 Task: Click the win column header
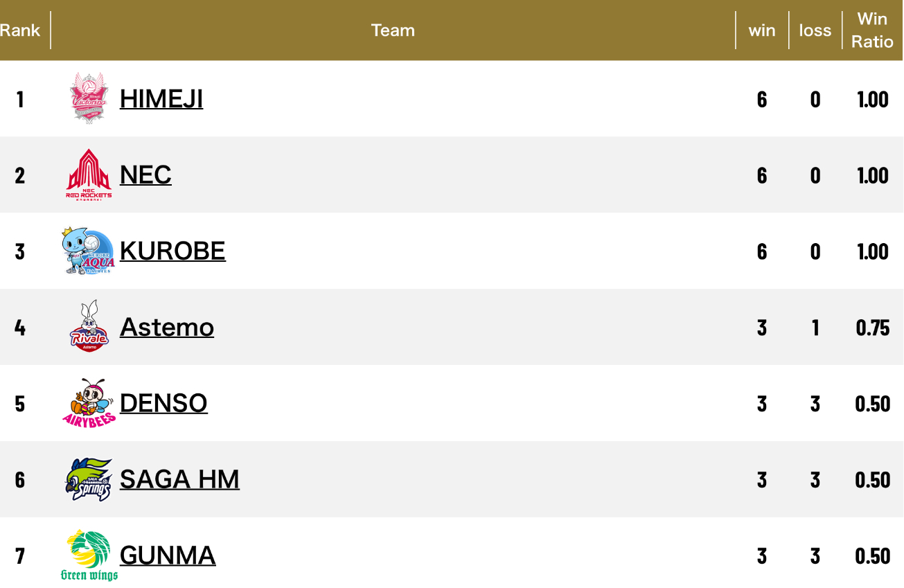tap(762, 30)
